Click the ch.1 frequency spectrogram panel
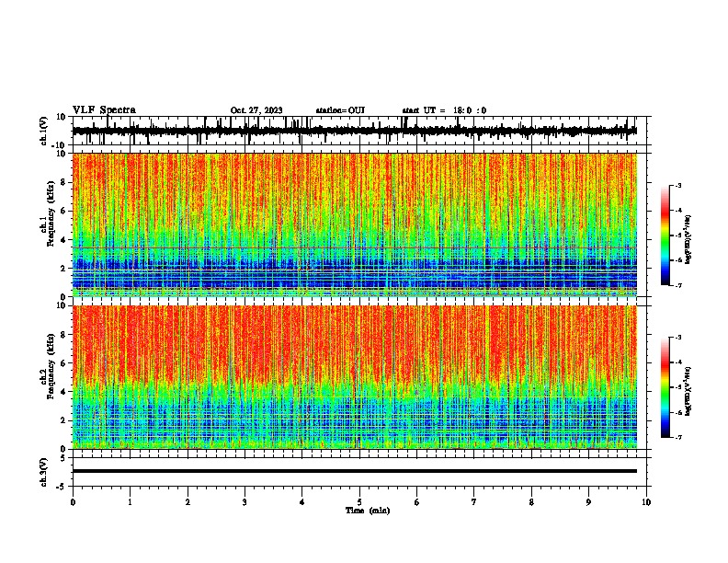 tap(355, 224)
